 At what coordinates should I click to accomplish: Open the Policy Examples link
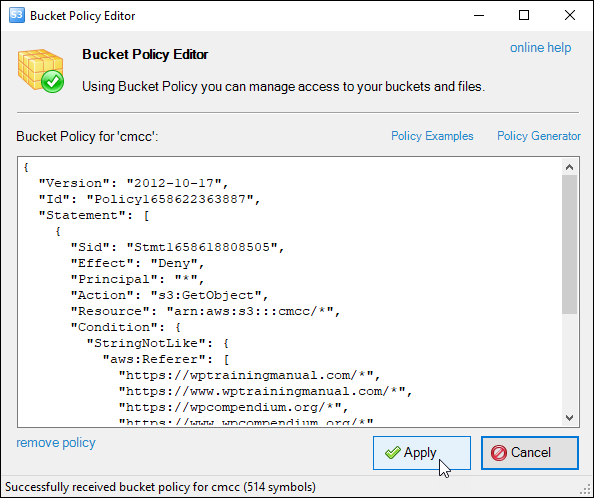pos(432,136)
